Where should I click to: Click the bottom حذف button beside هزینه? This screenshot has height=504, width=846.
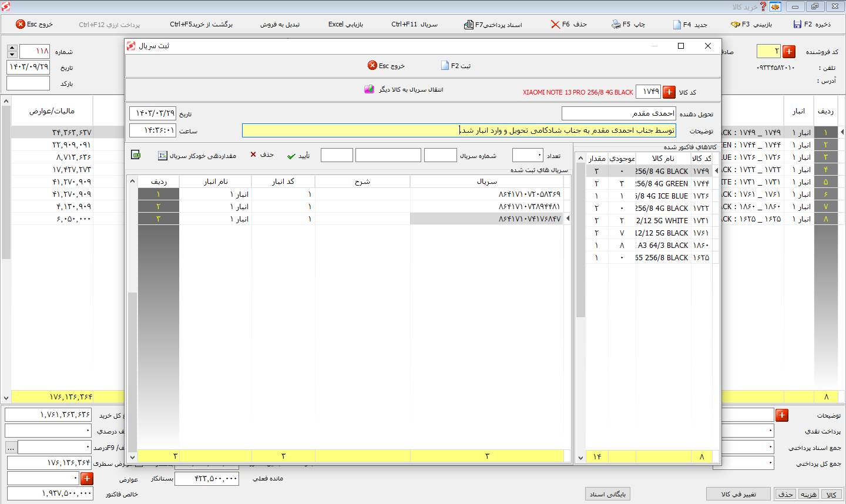click(x=785, y=494)
